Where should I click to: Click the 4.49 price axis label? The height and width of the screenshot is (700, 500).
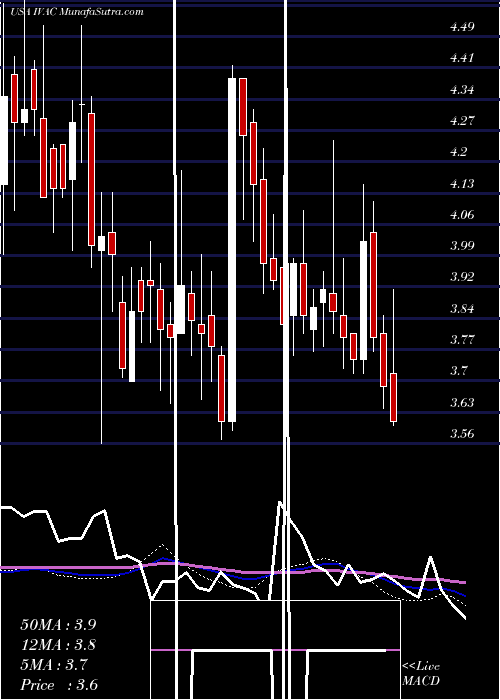point(462,27)
